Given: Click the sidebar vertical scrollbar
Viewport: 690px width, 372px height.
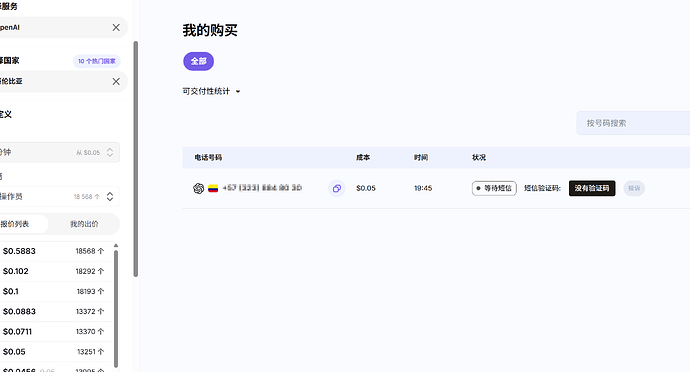Looking at the screenshot, I should click(136, 158).
